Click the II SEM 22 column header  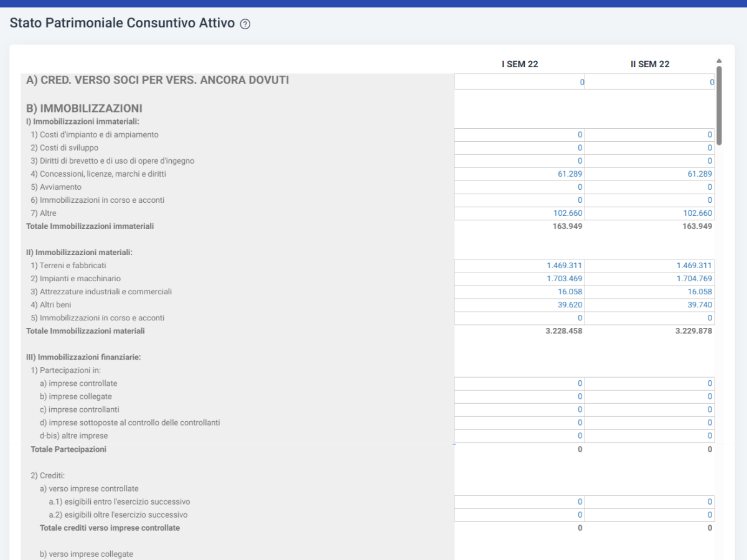coord(650,64)
